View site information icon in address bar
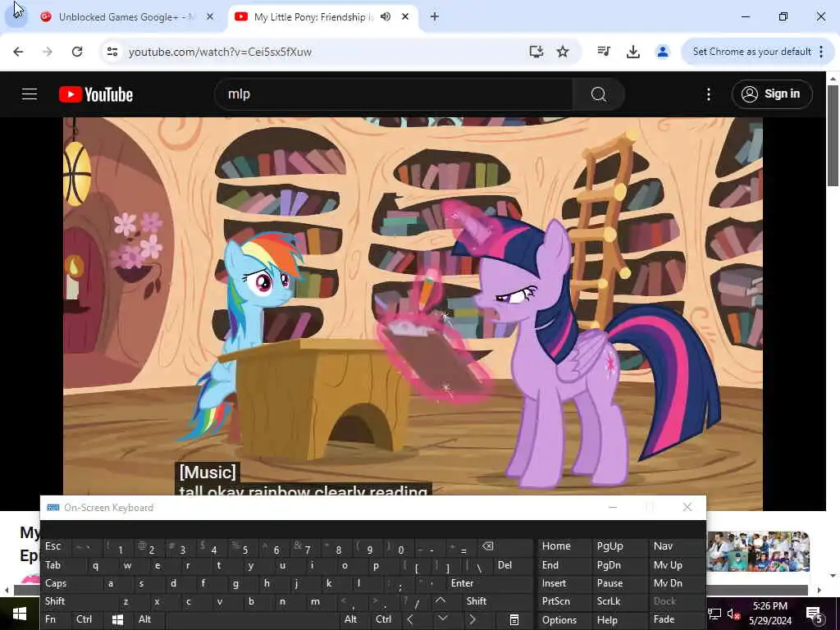Viewport: 840px width, 630px height. pos(112,52)
